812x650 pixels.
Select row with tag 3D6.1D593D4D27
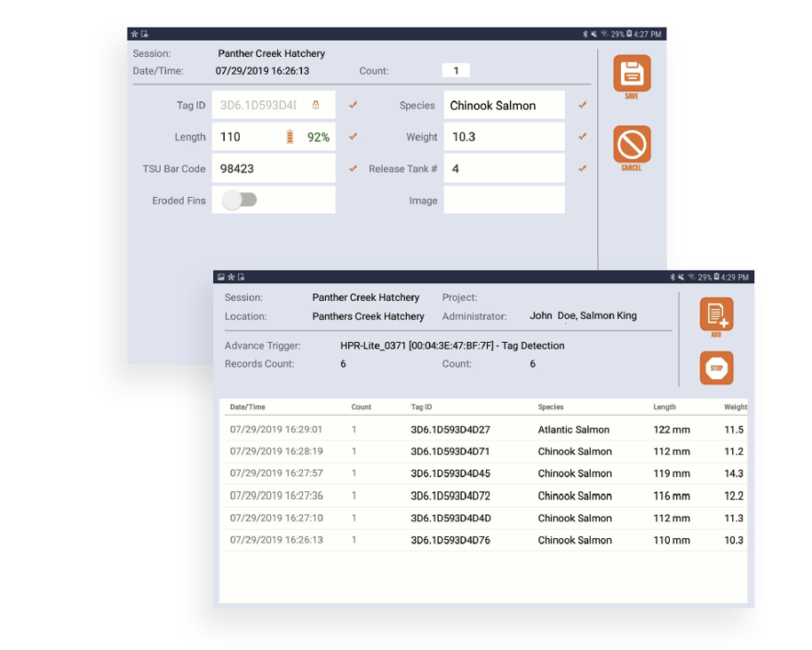[486, 430]
